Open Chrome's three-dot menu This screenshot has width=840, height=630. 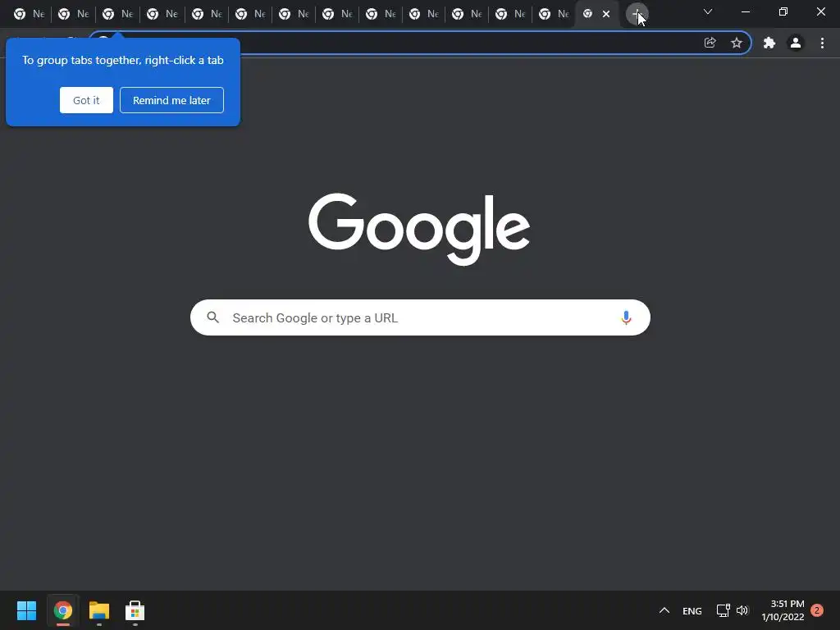(x=822, y=43)
